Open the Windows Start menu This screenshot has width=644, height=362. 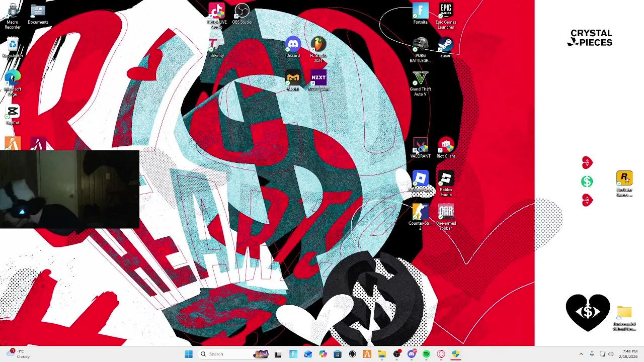coord(189,354)
